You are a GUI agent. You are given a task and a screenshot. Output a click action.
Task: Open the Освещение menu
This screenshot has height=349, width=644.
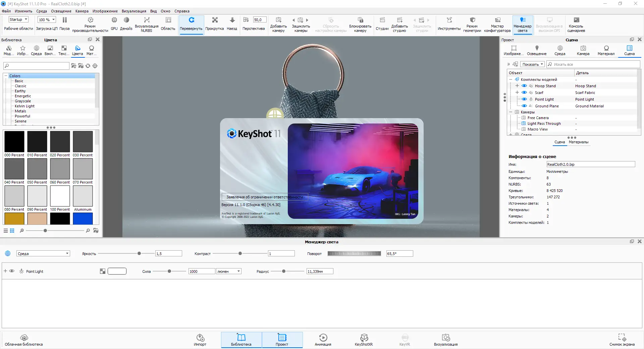click(61, 11)
